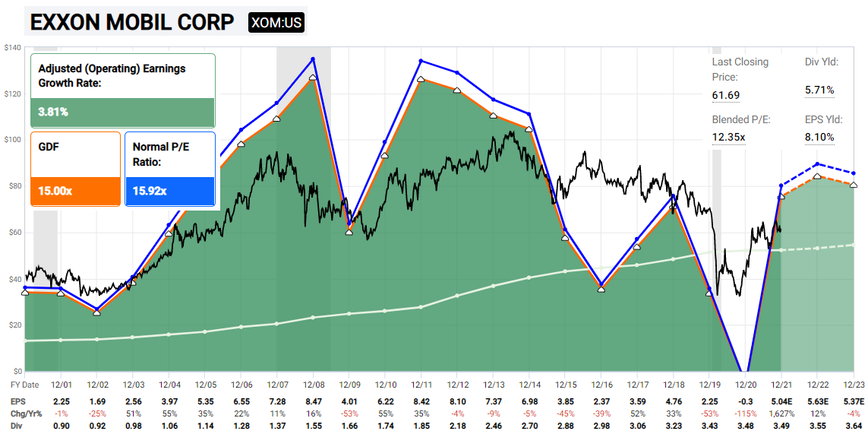The height and width of the screenshot is (434, 868).
Task: Click the Chg/Yr value -25%
Action: 97,413
